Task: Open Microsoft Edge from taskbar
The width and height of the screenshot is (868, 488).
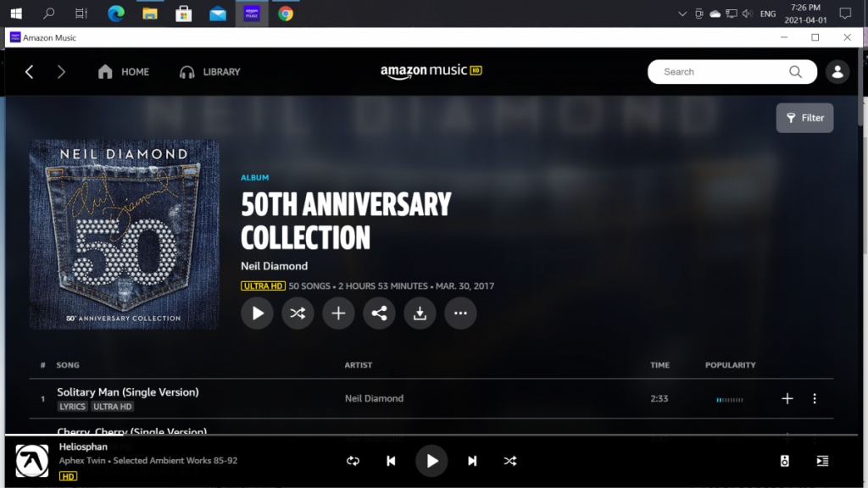Action: click(115, 14)
